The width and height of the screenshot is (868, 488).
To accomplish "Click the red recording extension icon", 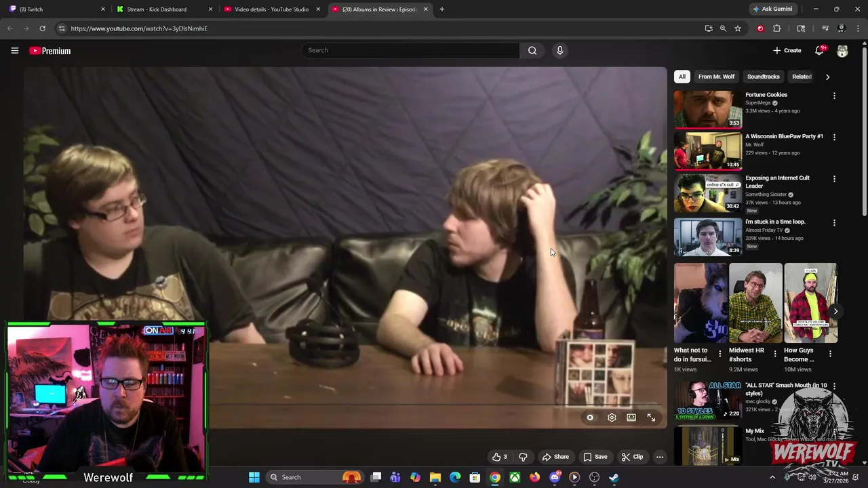I will coord(760,28).
